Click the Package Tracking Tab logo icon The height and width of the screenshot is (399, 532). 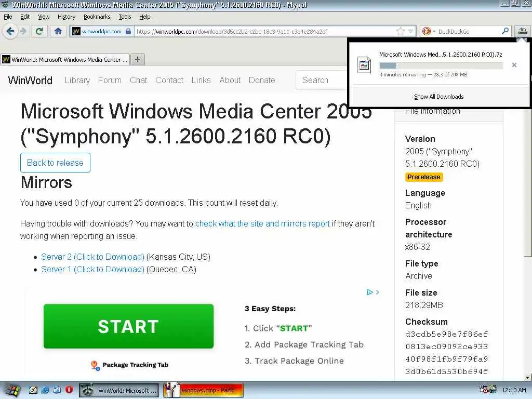[x=96, y=365]
